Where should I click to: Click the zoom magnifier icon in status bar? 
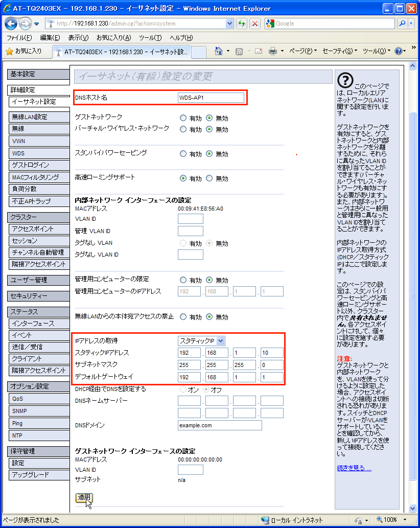379,520
